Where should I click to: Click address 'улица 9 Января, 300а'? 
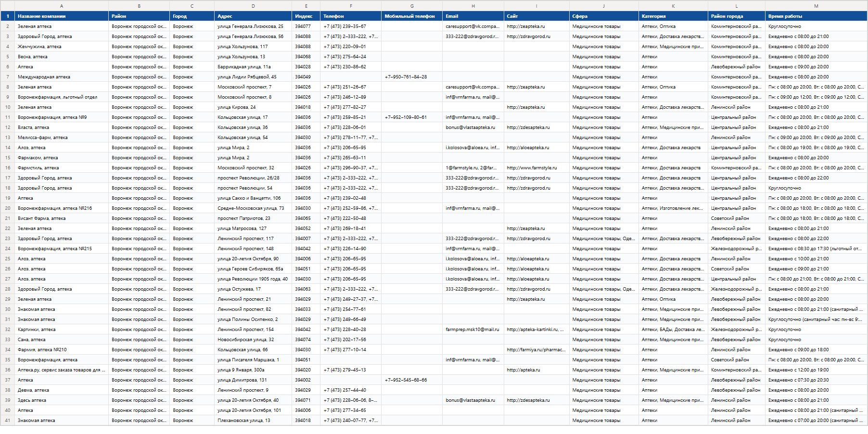coord(253,370)
